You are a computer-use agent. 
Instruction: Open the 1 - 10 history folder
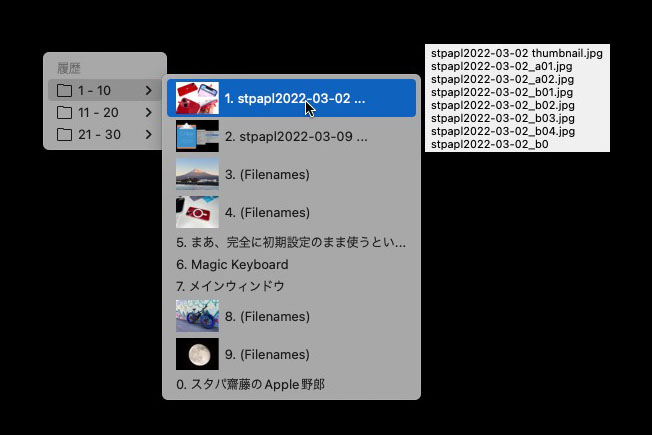pyautogui.click(x=104, y=90)
